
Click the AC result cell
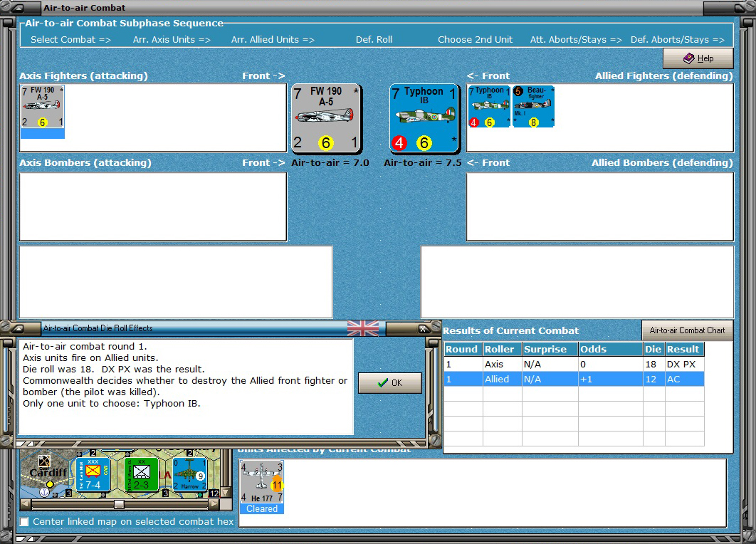pyautogui.click(x=685, y=379)
